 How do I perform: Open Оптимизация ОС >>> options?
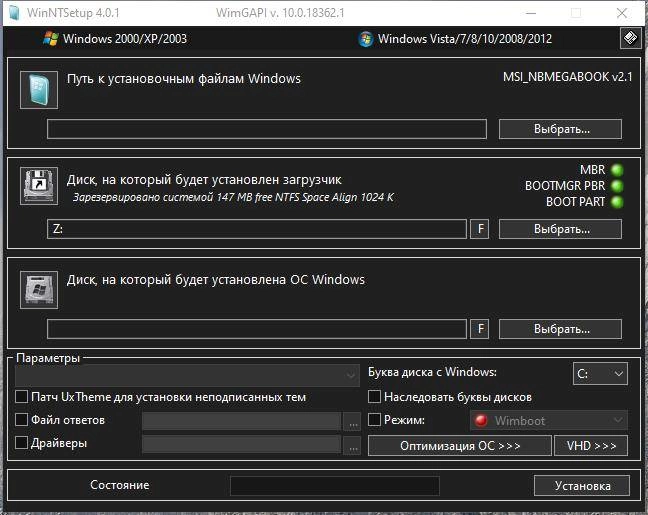click(x=460, y=446)
